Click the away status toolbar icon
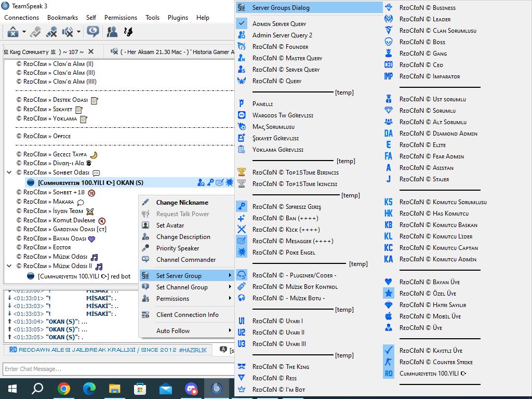532x399 pixels. 36,32
